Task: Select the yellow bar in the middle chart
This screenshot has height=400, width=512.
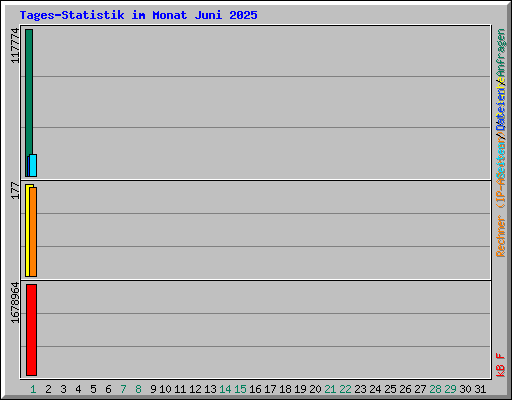Action: click(27, 230)
